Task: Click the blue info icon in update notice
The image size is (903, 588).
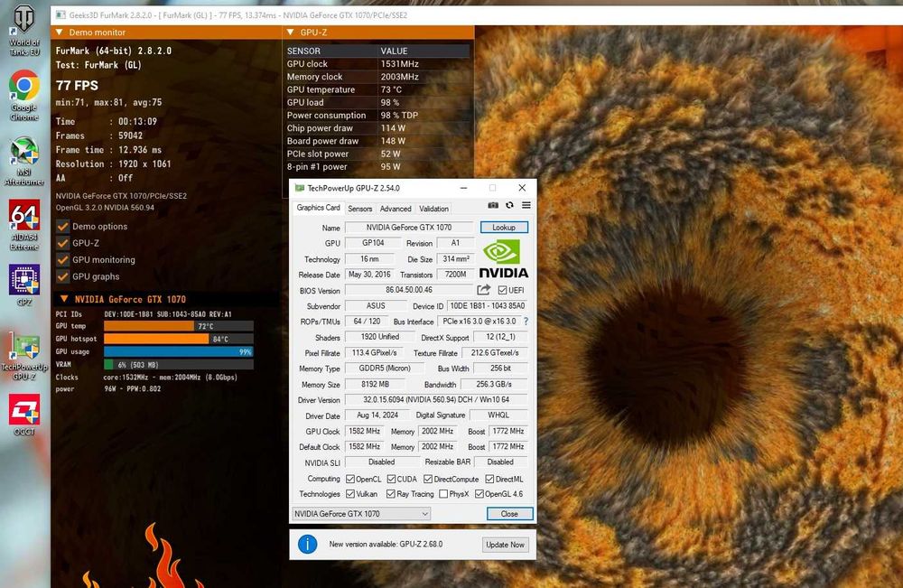Action: pos(308,544)
